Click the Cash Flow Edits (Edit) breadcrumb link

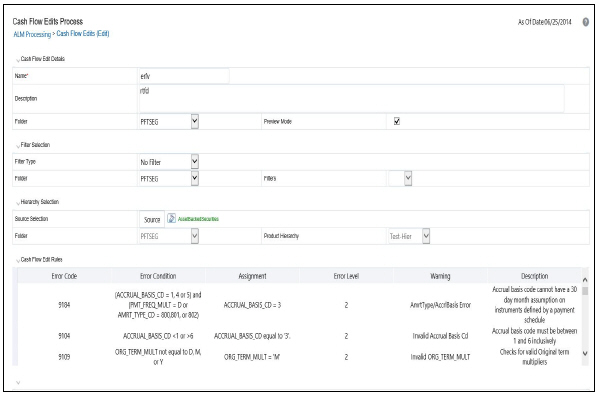83,34
